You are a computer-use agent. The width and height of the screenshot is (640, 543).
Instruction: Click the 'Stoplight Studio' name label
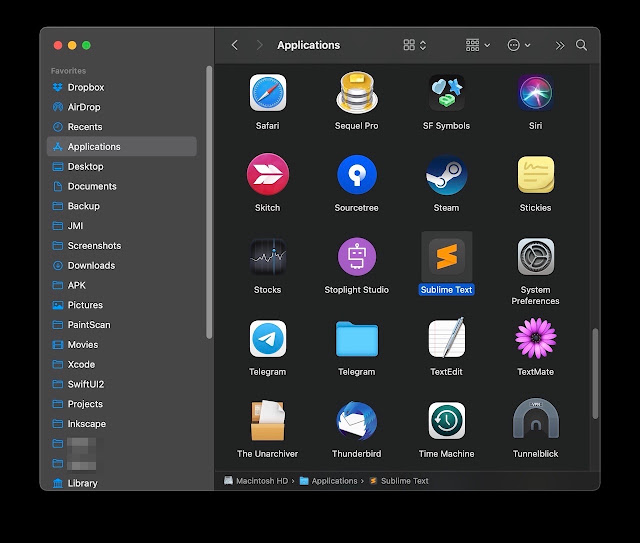[357, 290]
